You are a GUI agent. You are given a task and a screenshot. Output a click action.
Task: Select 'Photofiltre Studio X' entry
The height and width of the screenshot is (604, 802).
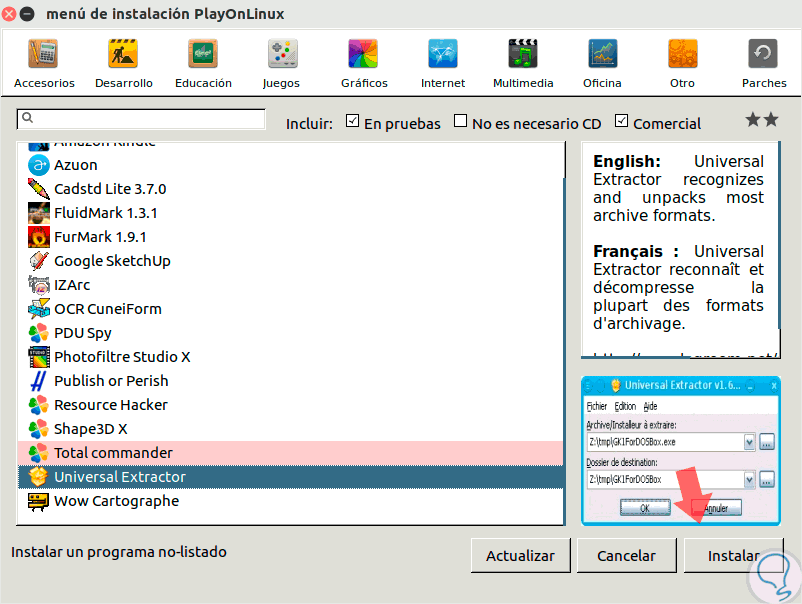coord(291,357)
